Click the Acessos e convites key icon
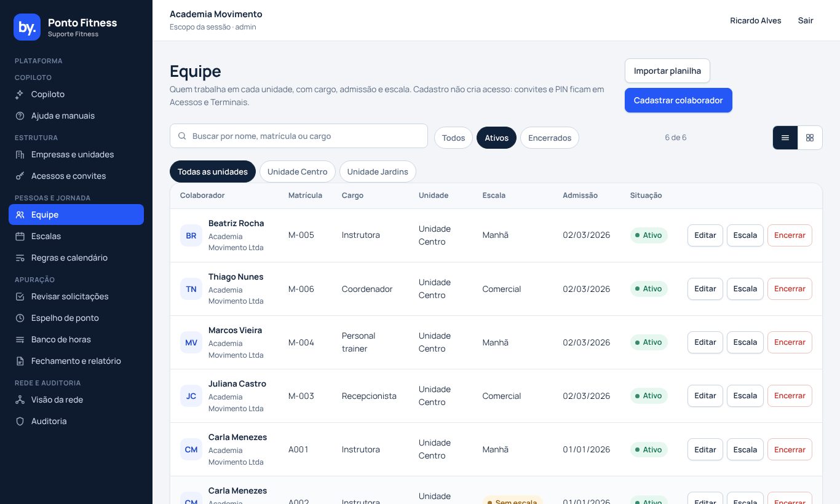This screenshot has width=840, height=504. click(x=20, y=176)
